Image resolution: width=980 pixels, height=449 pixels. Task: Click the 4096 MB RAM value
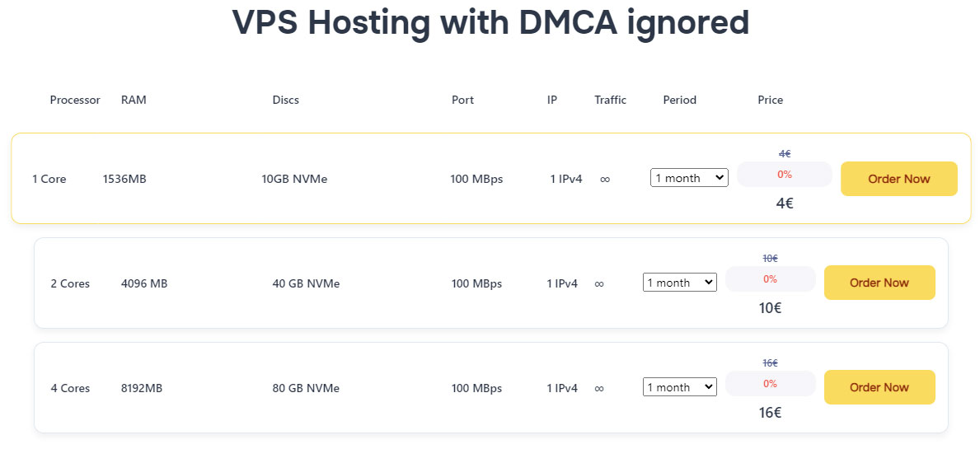click(x=144, y=283)
